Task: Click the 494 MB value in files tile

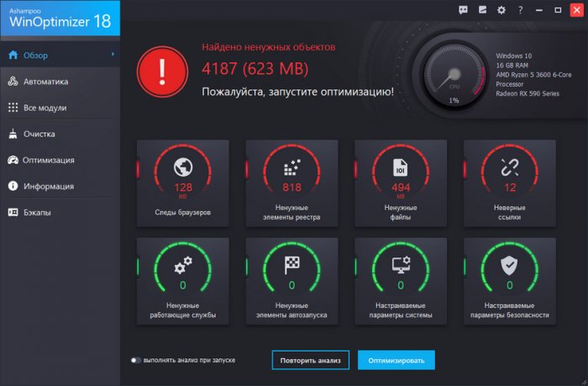Action: [x=401, y=189]
